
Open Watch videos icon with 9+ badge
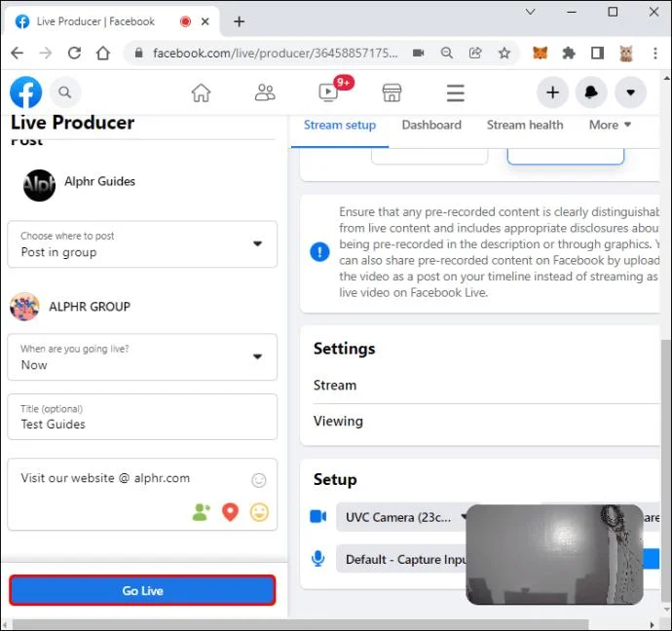click(329, 92)
